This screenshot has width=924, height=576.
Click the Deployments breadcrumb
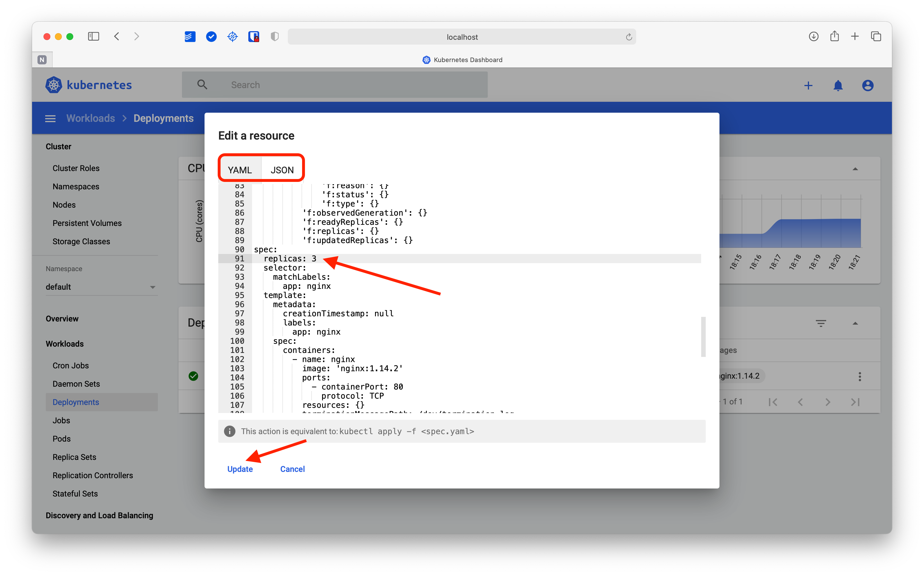[x=163, y=118]
